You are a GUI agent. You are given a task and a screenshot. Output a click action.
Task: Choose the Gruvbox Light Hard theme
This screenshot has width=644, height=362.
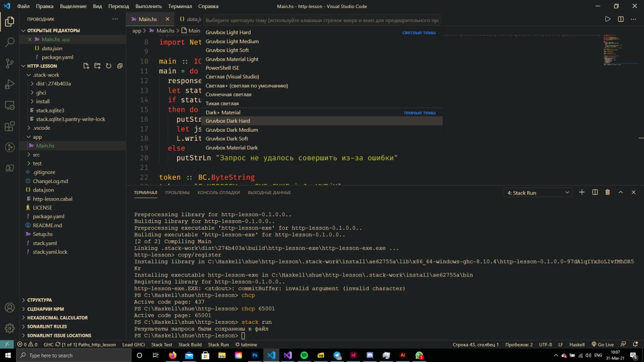[x=322, y=32]
